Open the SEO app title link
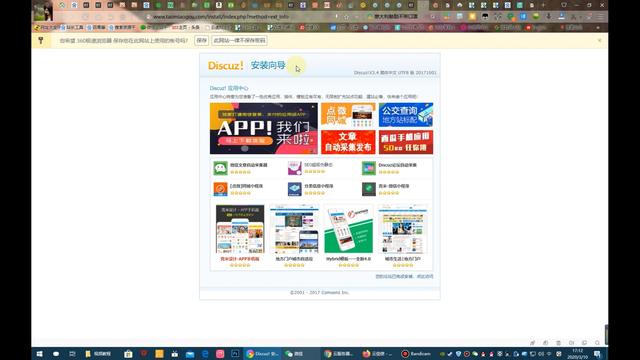 click(318, 165)
